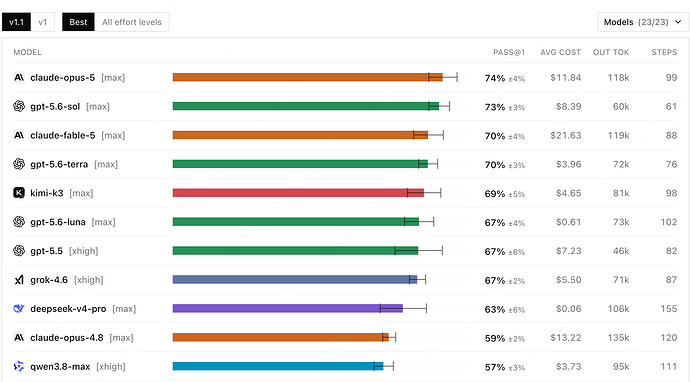Click the Qwen icon beside qwen3.8-max

[x=19, y=366]
